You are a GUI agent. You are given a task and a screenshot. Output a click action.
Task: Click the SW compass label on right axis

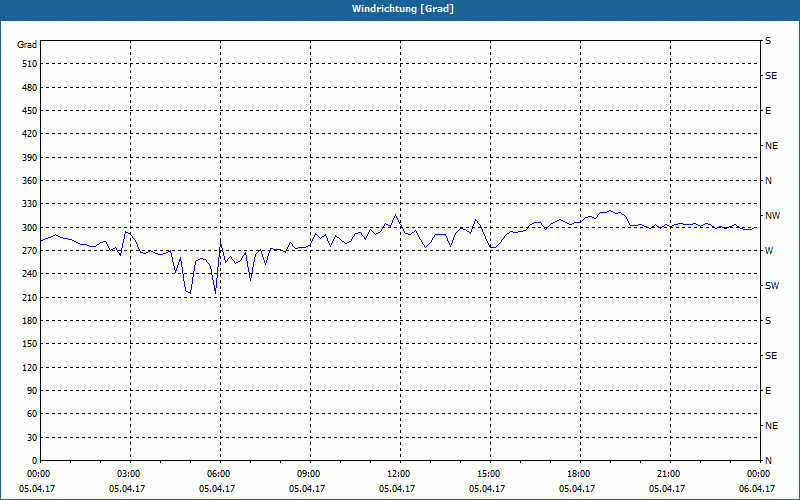pyautogui.click(x=772, y=286)
